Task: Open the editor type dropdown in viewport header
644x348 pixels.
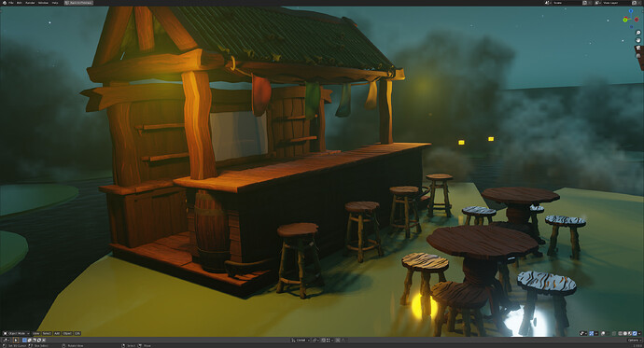Action: (5, 334)
